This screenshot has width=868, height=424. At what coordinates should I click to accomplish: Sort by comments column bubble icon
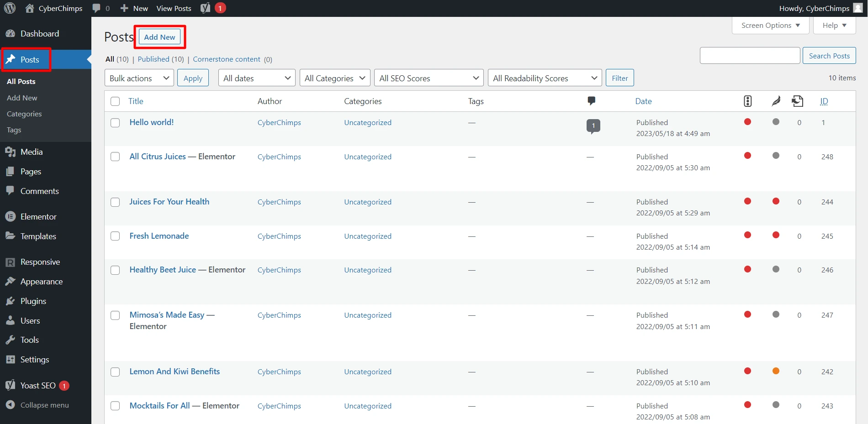tap(592, 101)
